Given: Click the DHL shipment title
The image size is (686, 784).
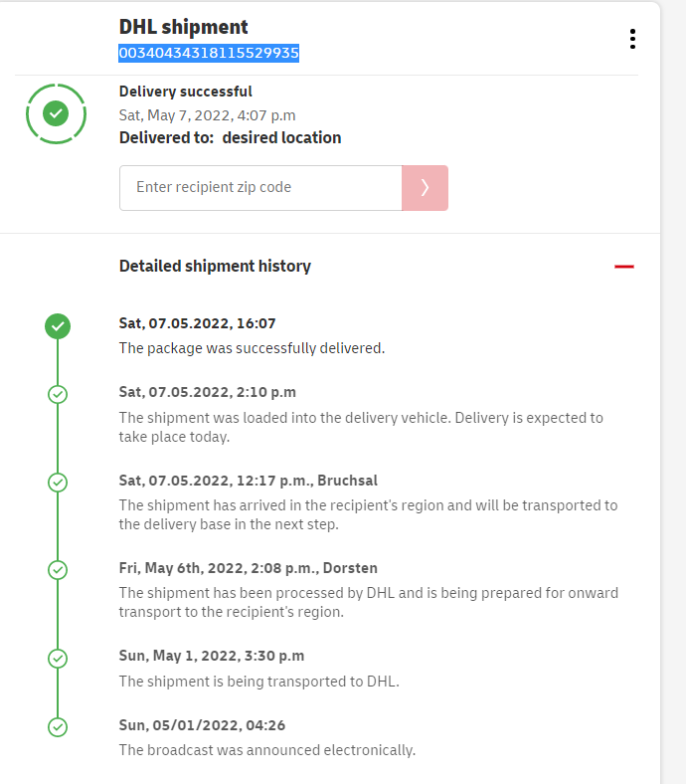Looking at the screenshot, I should click(x=184, y=27).
